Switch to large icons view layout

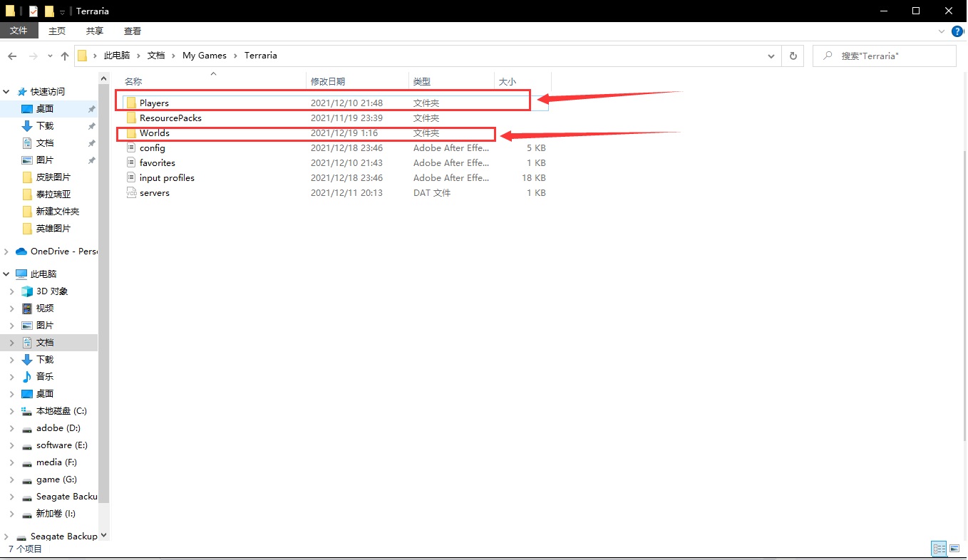pos(955,548)
